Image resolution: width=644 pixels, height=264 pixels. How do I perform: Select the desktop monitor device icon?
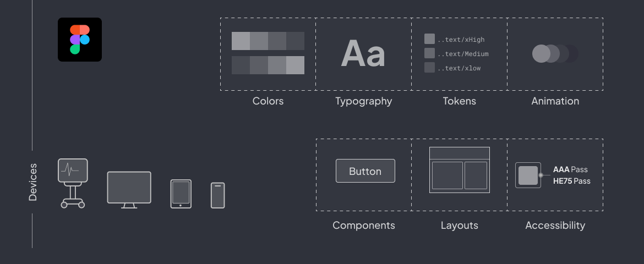coord(129,190)
